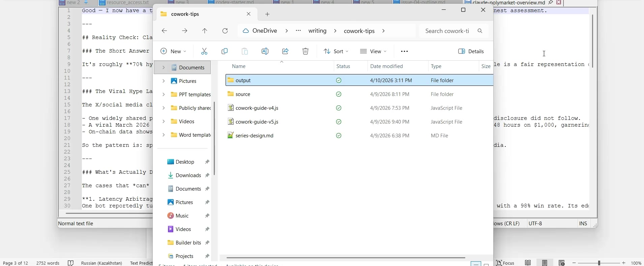
Task: Toggle the Details pane
Action: click(x=472, y=51)
